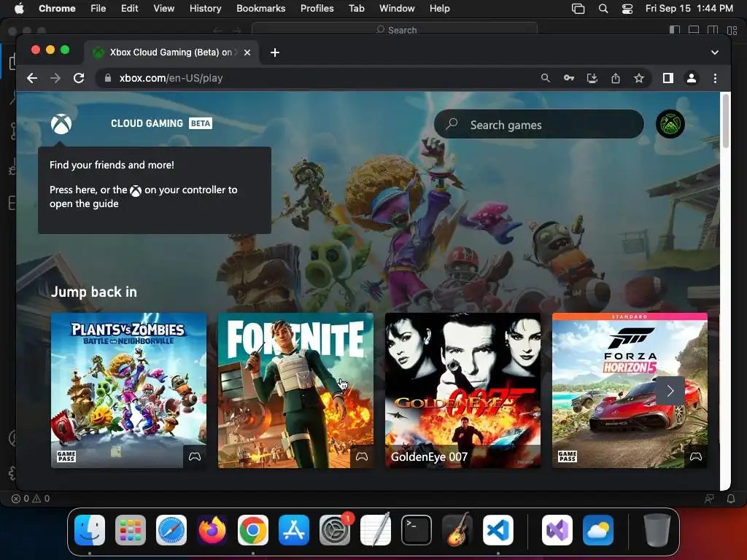This screenshot has height=560, width=747.
Task: Open the password key icon
Action: coord(569,78)
